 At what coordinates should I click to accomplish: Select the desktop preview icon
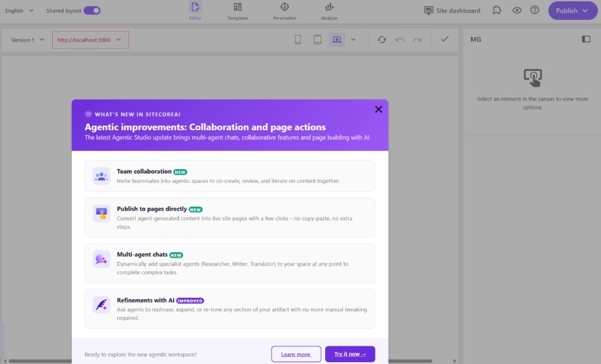[x=336, y=39]
